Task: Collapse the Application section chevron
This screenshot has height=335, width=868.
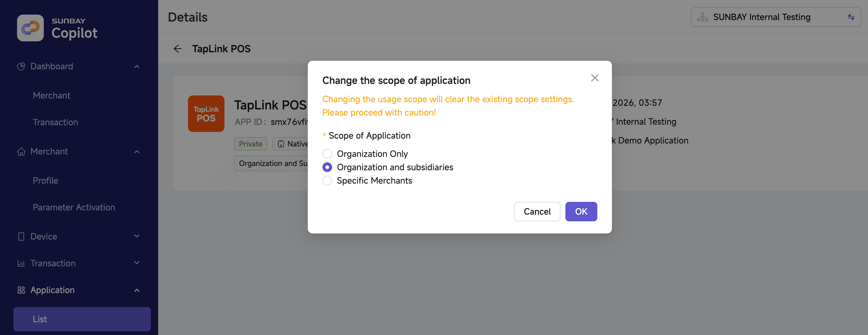Action: pos(137,290)
